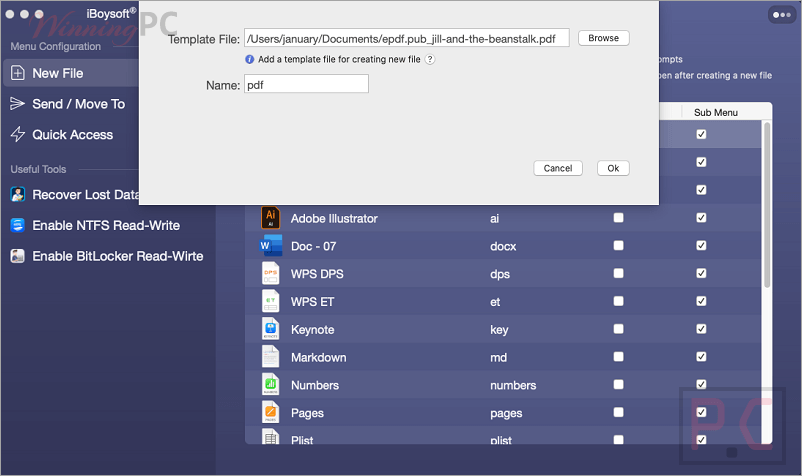Click the Enable NTFS Read-Write icon
This screenshot has height=476, width=802.
pos(17,225)
